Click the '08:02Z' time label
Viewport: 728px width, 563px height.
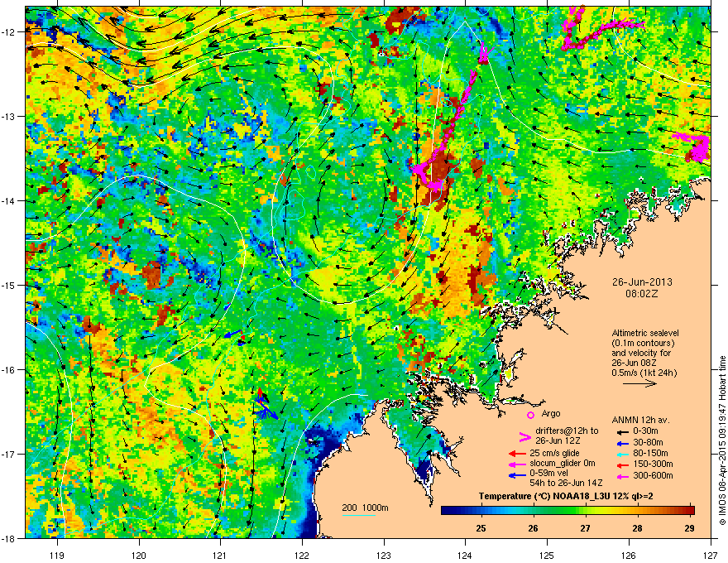642,294
